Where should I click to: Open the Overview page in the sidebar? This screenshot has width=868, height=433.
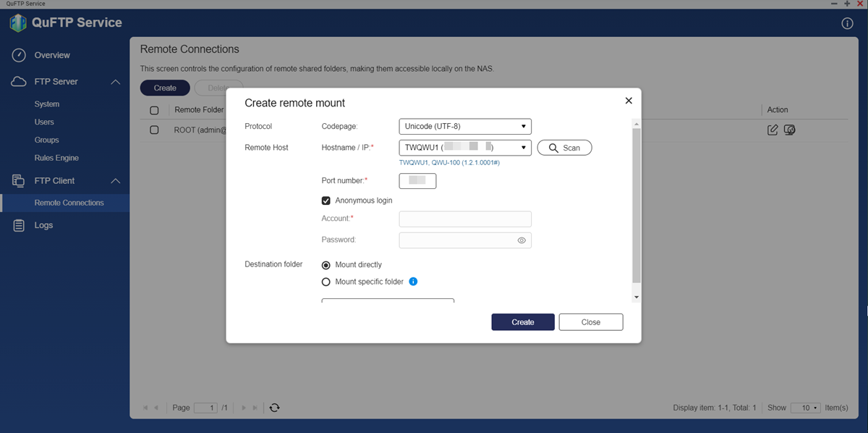point(52,55)
